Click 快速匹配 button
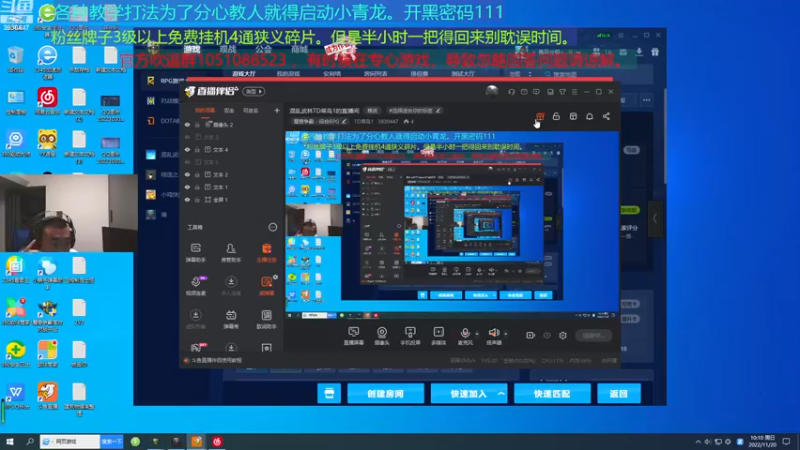Viewport: 800px width, 450px height. [552, 394]
